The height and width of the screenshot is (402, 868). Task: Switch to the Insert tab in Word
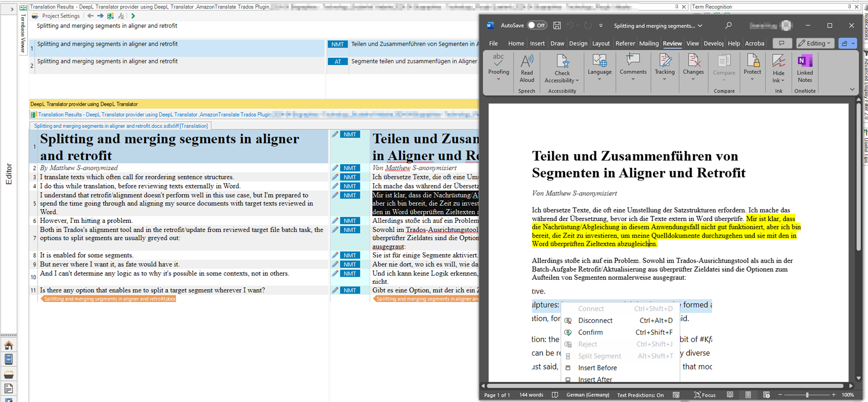click(x=537, y=43)
